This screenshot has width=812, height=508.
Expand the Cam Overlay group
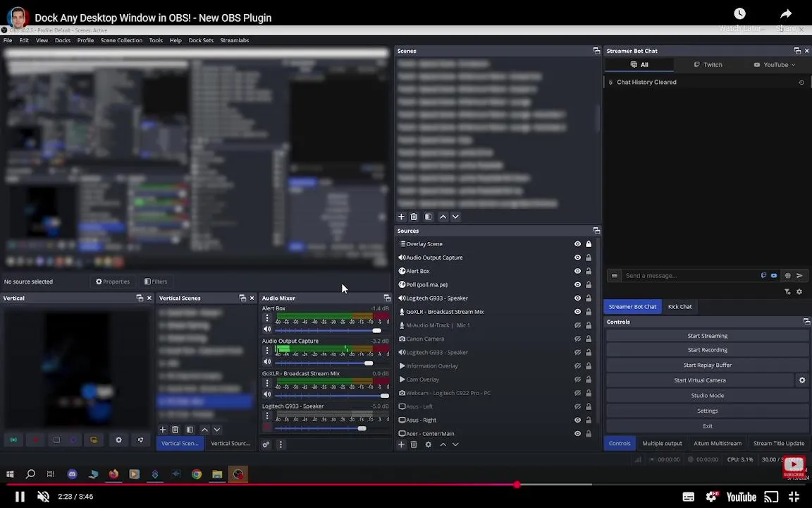[x=402, y=379]
